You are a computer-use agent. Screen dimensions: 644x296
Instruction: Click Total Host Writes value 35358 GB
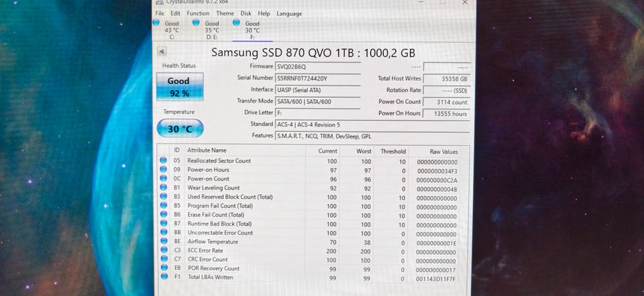(x=447, y=79)
